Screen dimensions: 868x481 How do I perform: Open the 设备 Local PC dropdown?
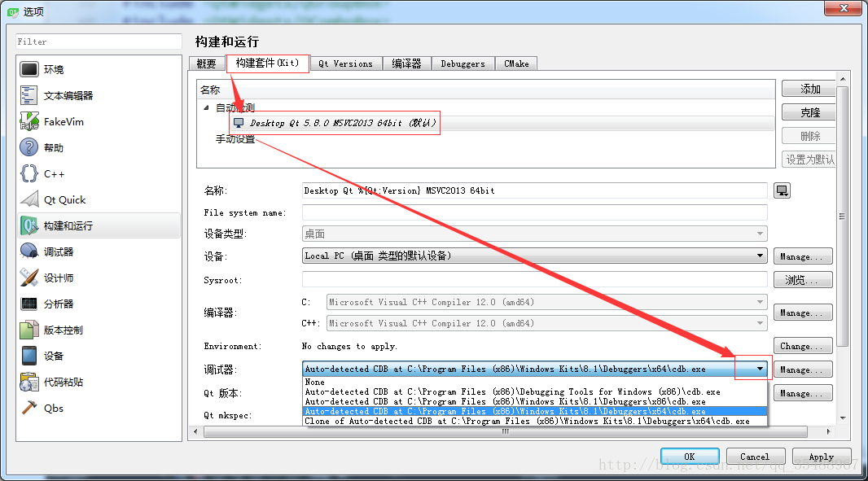(535, 256)
